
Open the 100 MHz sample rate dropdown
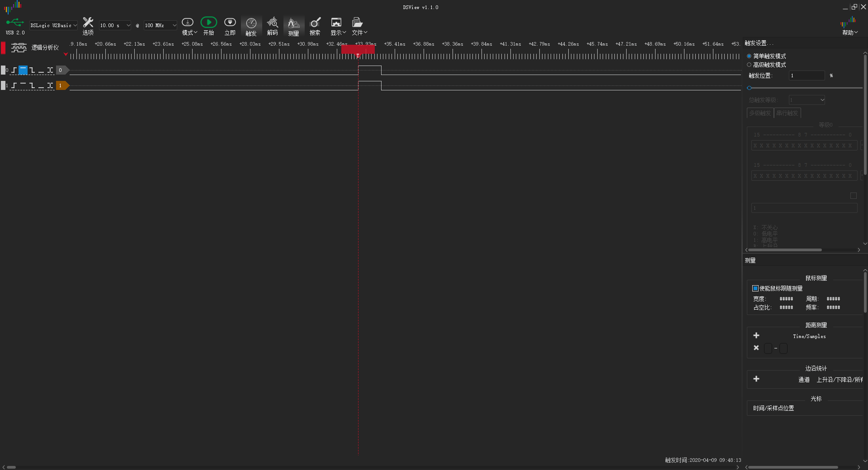(160, 25)
